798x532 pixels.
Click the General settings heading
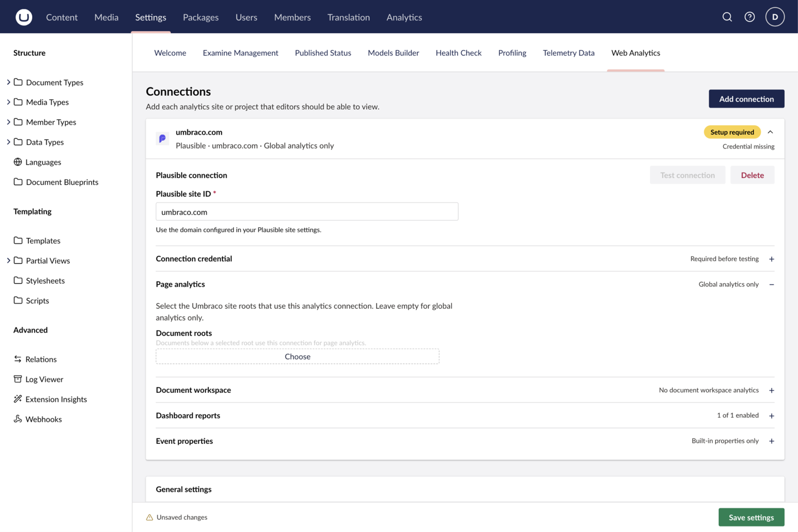click(183, 489)
